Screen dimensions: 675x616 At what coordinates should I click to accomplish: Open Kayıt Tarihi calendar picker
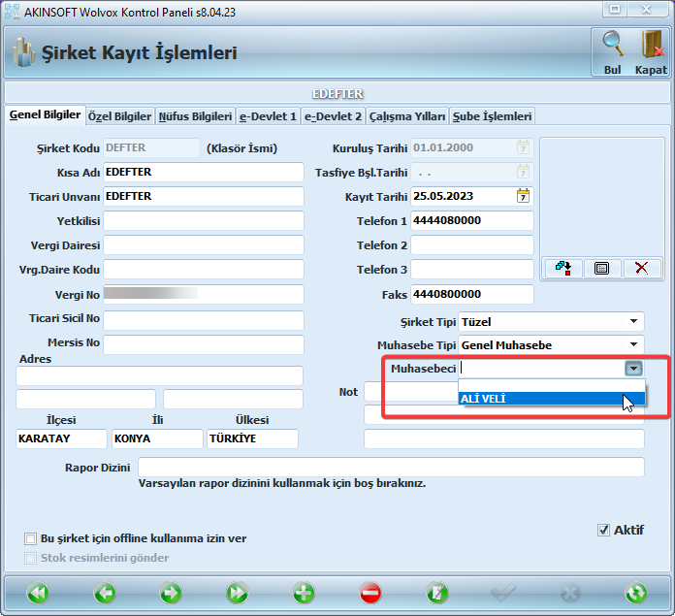pos(523,196)
